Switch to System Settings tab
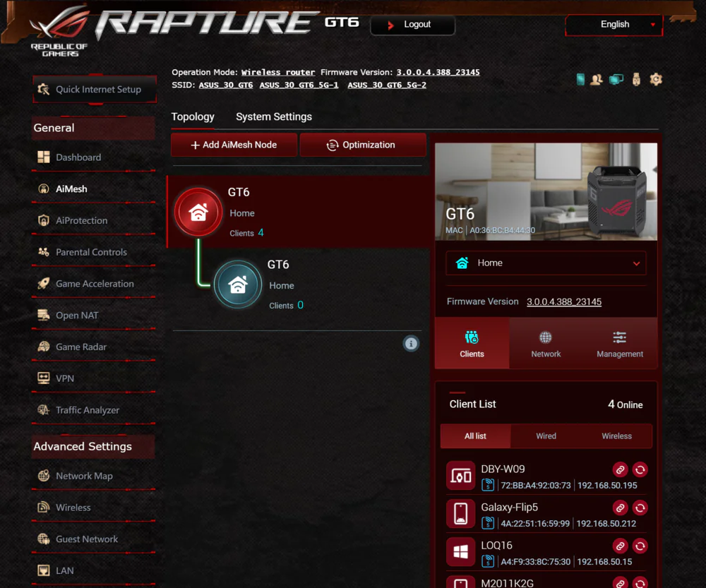Viewport: 706px width, 588px height. click(x=274, y=116)
